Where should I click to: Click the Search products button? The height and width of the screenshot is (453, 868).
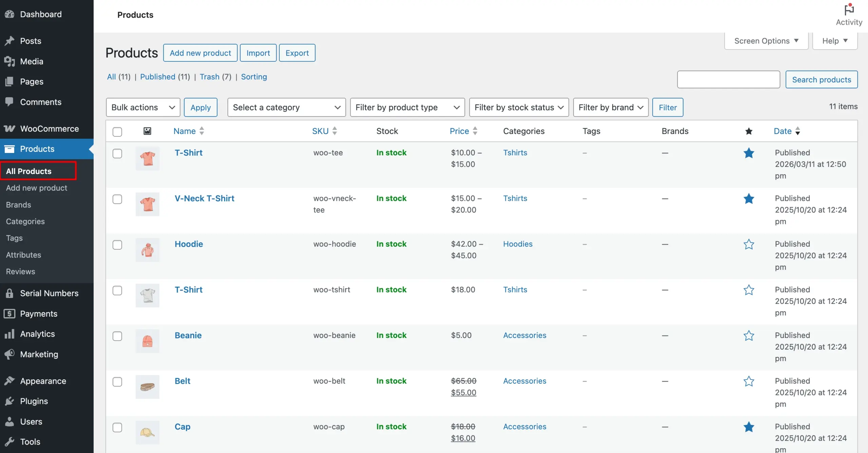[822, 79]
